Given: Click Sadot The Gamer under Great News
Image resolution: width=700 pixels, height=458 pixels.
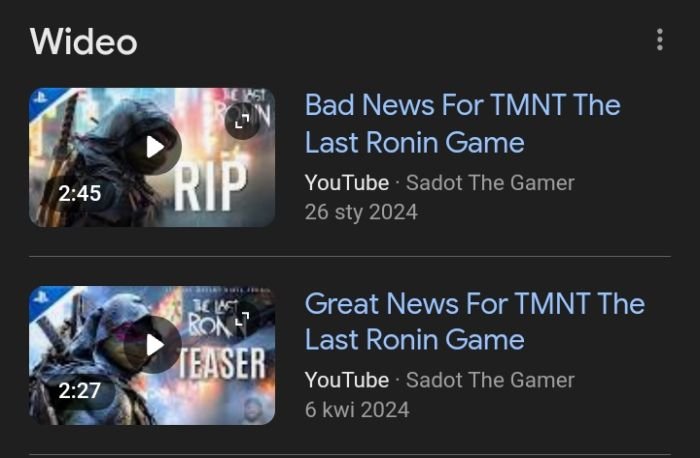Looking at the screenshot, I should [490, 381].
